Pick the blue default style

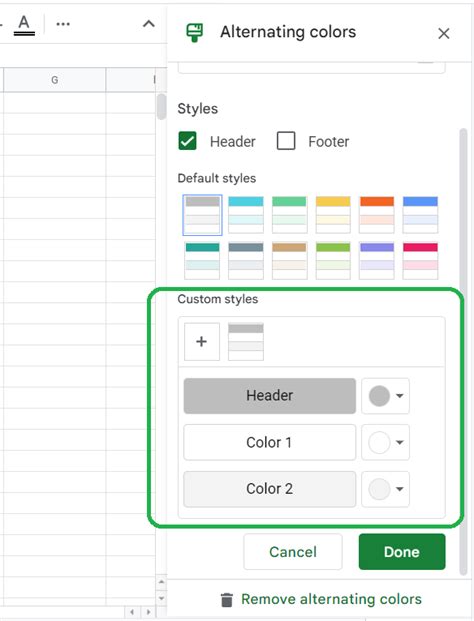click(x=420, y=215)
